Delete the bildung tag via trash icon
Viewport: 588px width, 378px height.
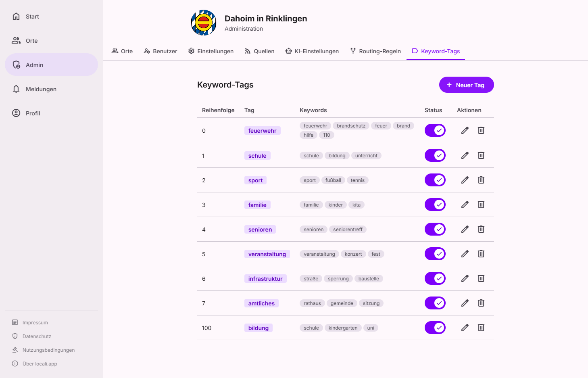481,328
